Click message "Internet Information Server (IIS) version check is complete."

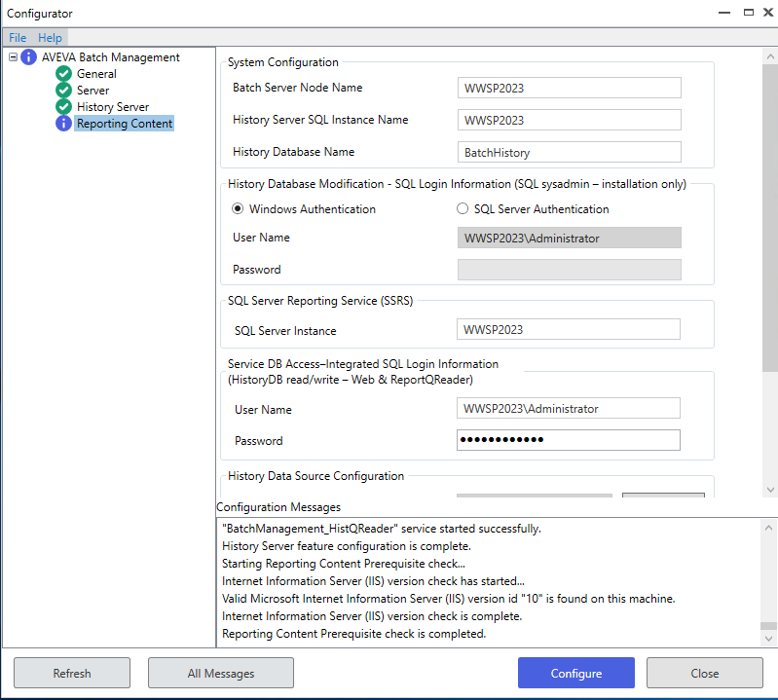[x=372, y=616]
